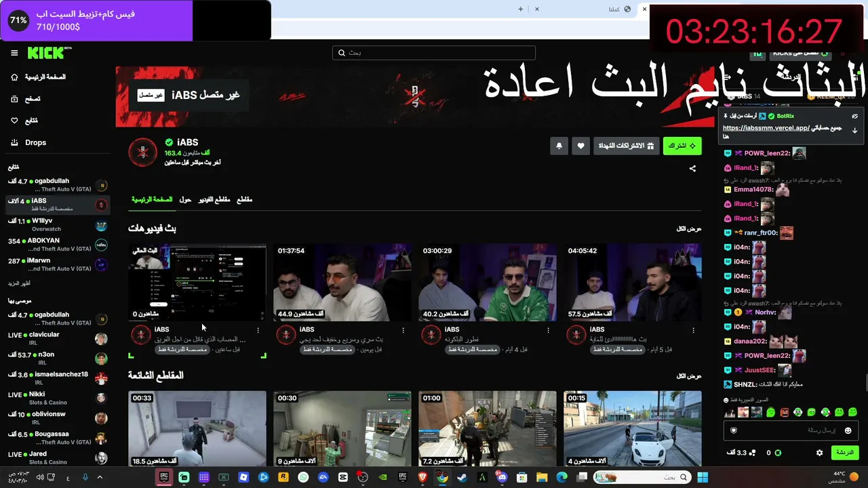868x488 pixels.
Task: Open options menu for the 40.2 views video
Action: [548, 331]
